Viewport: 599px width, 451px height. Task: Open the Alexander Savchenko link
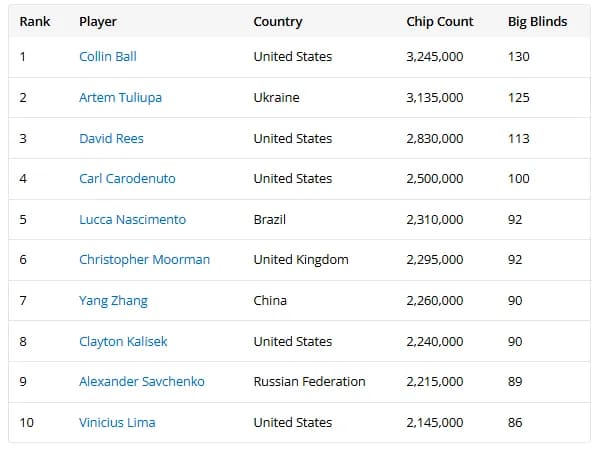pos(142,381)
